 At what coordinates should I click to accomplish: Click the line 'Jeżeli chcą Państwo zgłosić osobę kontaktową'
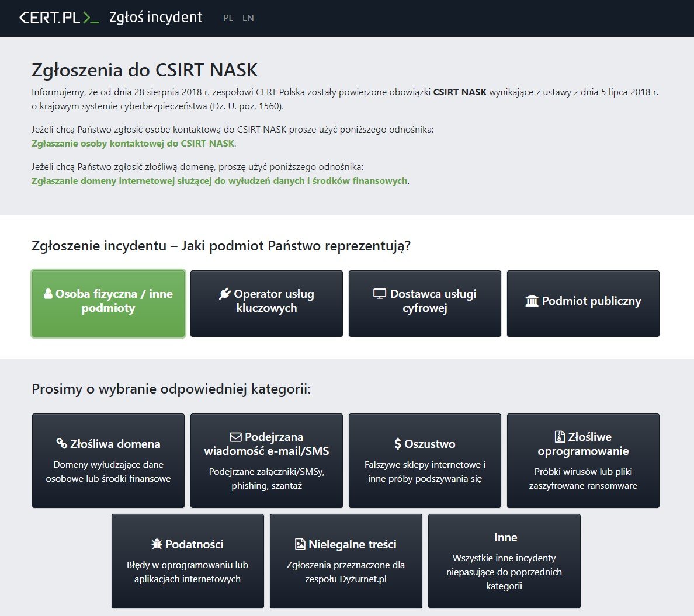pos(233,130)
